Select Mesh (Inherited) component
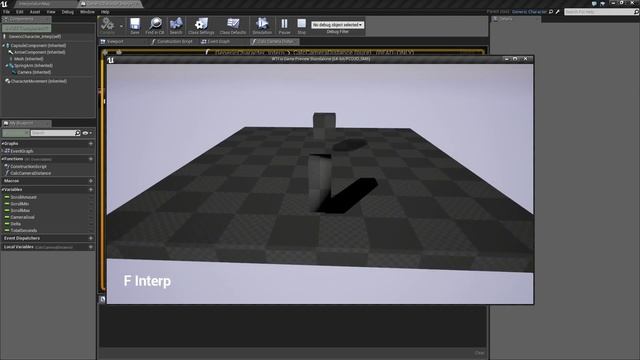Screen dimensions: 640x360 coord(29,59)
